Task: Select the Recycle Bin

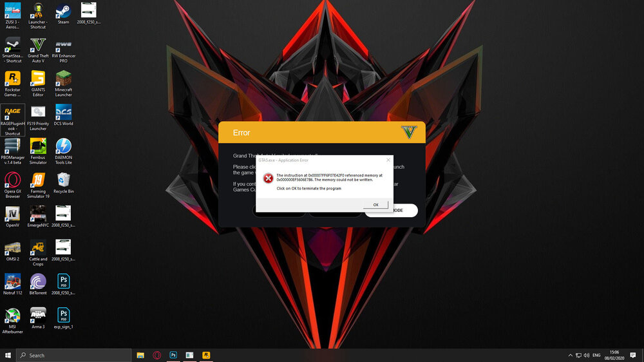Action: tap(63, 183)
